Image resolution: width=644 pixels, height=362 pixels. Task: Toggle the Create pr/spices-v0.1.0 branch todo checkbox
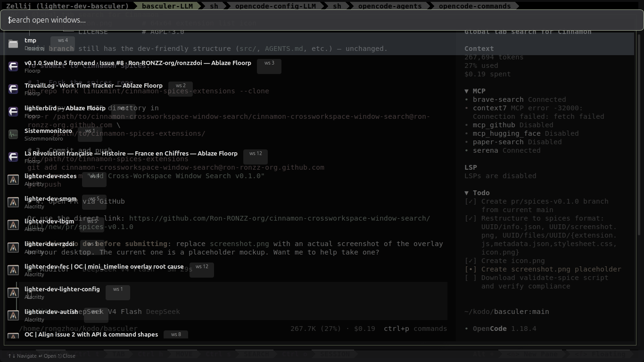coord(471,201)
